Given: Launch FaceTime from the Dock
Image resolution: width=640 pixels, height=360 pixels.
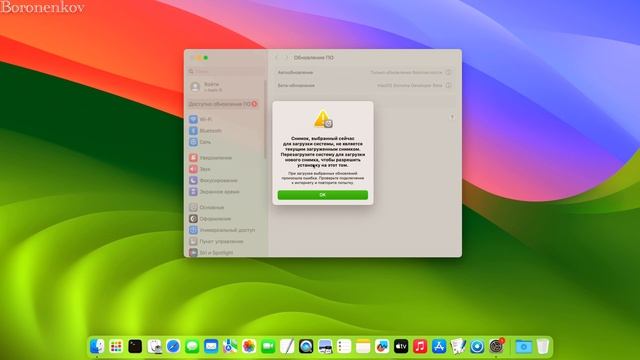Looking at the screenshot, I should pyautogui.click(x=268, y=347).
